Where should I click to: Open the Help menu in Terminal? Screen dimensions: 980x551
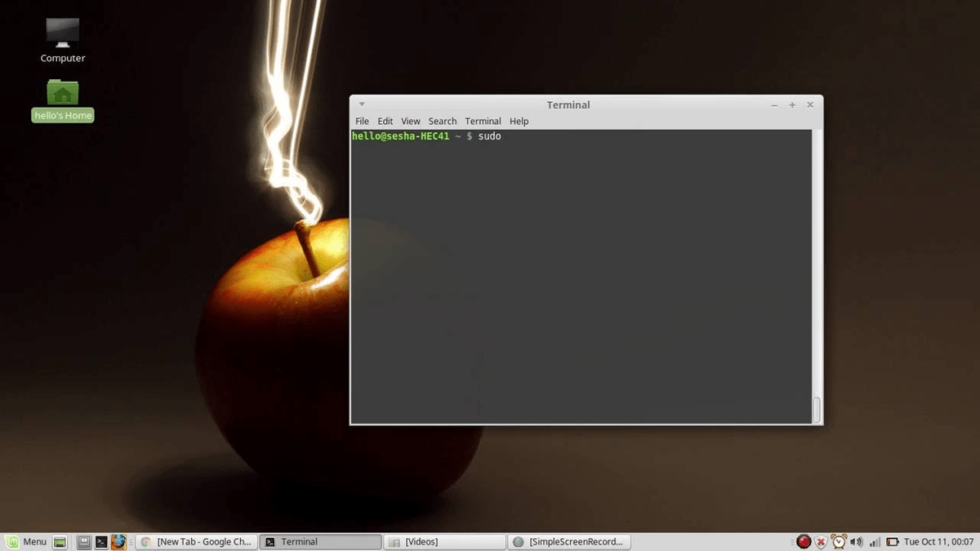click(519, 122)
